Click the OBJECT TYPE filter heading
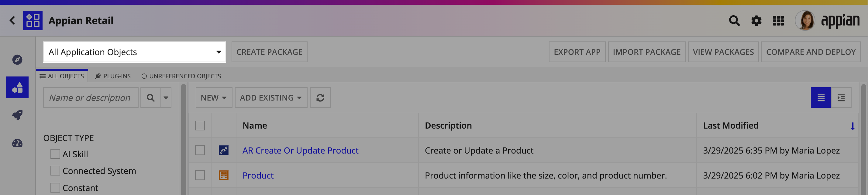The height and width of the screenshot is (195, 868). click(x=68, y=138)
